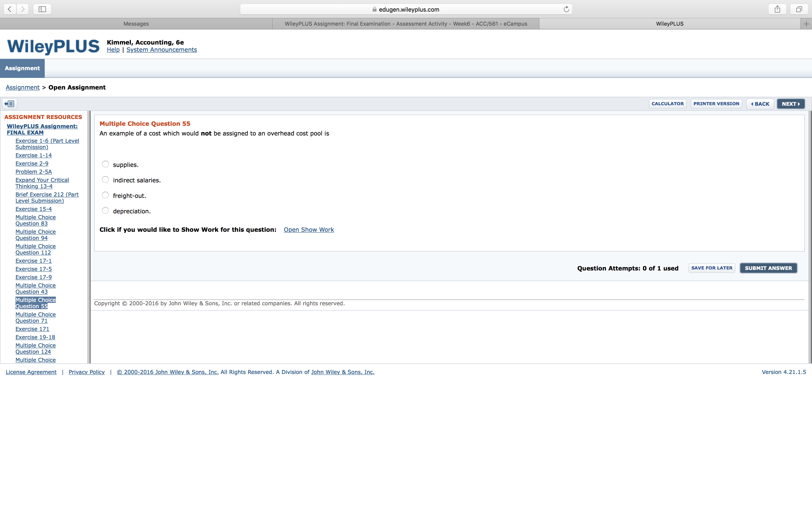Switch to the Final Examination eCampus tab
Screen dimensions: 812x508
point(406,24)
